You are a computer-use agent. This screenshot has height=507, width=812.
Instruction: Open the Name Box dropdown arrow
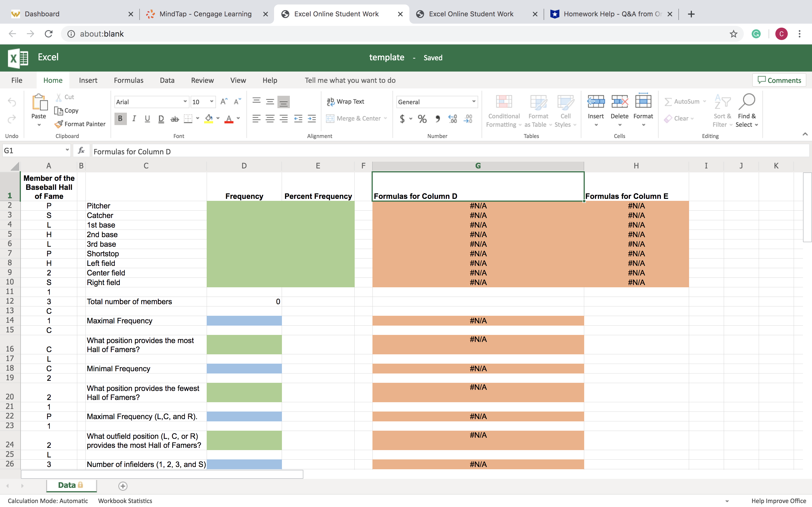coord(67,150)
